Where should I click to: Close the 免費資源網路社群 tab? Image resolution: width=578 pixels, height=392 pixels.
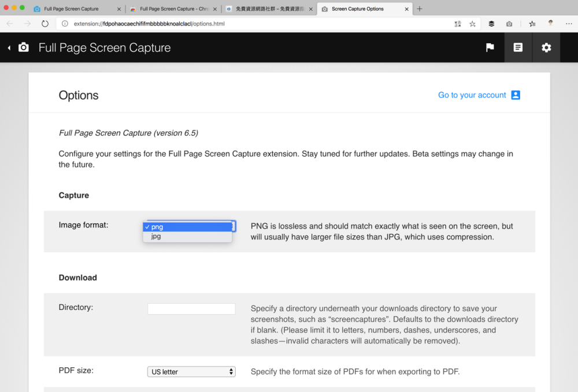(311, 9)
